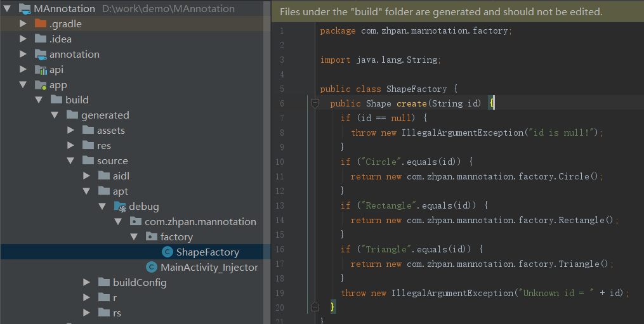Collapse the factory package arrow

(x=134, y=237)
